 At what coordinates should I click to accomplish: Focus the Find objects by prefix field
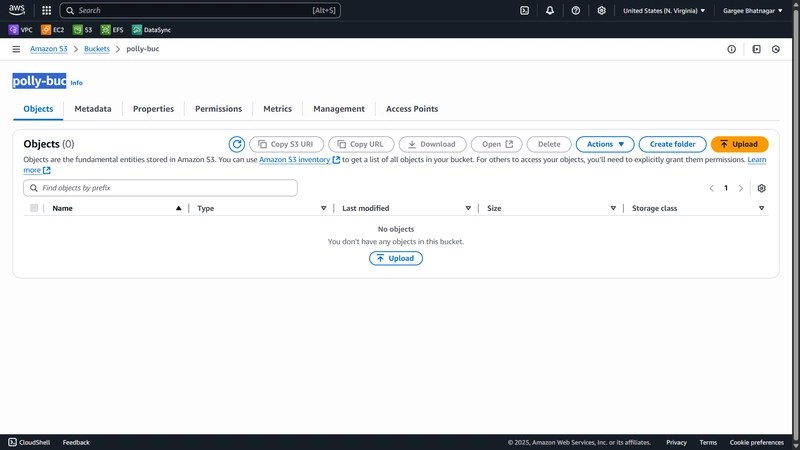pos(160,188)
